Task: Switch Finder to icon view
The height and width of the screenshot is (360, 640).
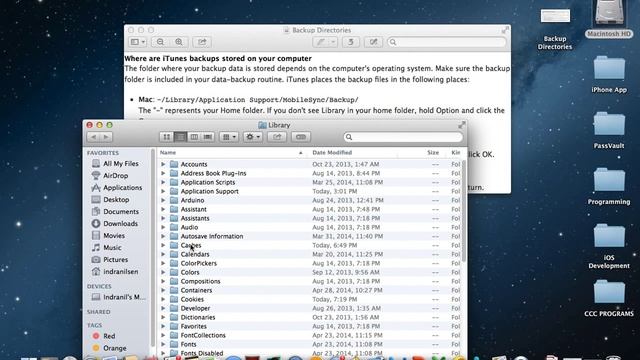Action: point(166,137)
